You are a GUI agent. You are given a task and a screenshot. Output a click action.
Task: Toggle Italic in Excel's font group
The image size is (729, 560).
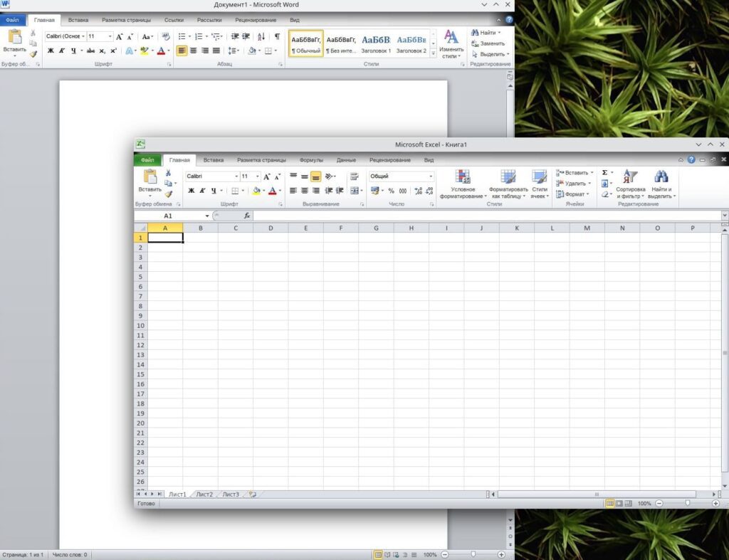point(202,191)
